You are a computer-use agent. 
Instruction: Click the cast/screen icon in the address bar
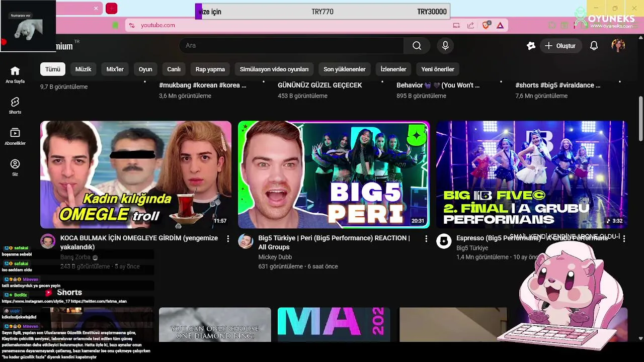point(456,25)
